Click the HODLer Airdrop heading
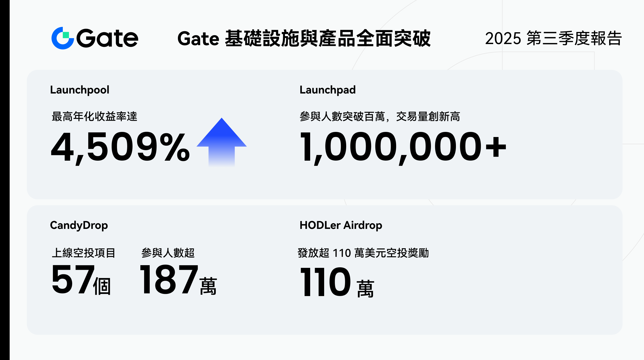Viewport: 644px width, 360px height. (x=341, y=225)
